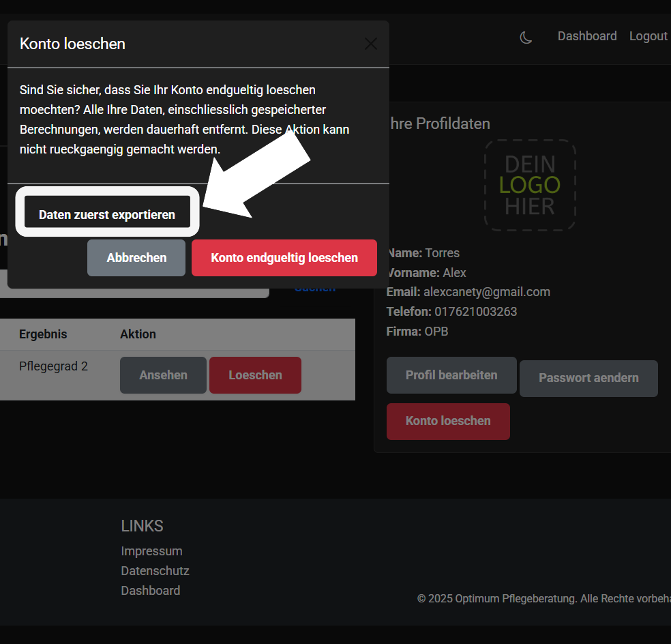This screenshot has height=644, width=671.
Task: Click the Ergebnis column header
Action: (43, 334)
